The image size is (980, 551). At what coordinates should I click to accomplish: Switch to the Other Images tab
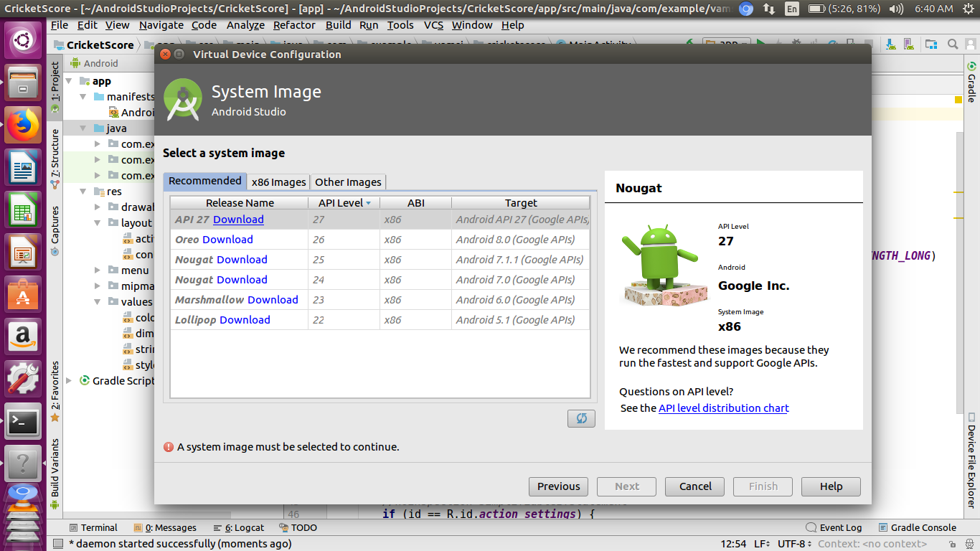pyautogui.click(x=348, y=182)
